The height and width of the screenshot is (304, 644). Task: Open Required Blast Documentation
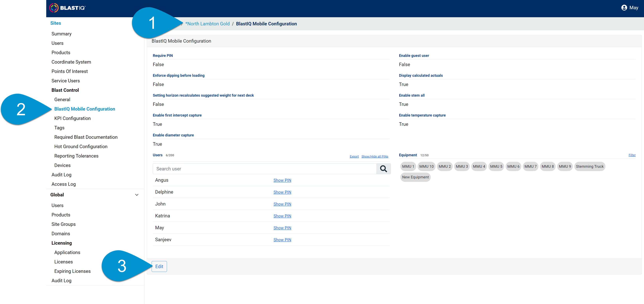tap(86, 137)
